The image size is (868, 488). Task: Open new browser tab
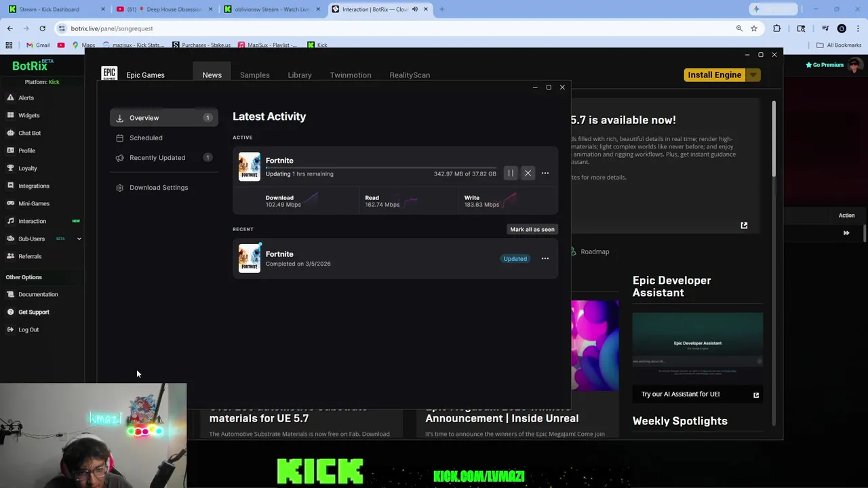[441, 9]
